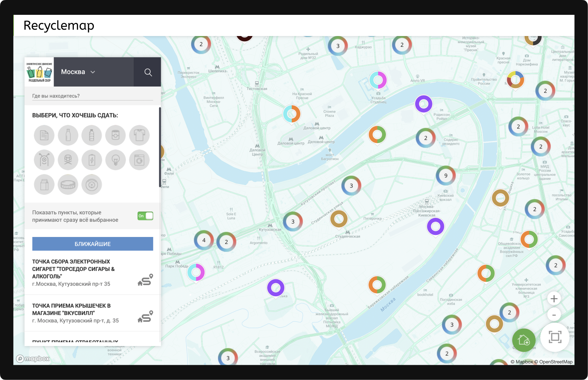Open purple marker below Москва-Пассажирская-Киевская
Image resolution: width=588 pixels, height=380 pixels.
436,227
